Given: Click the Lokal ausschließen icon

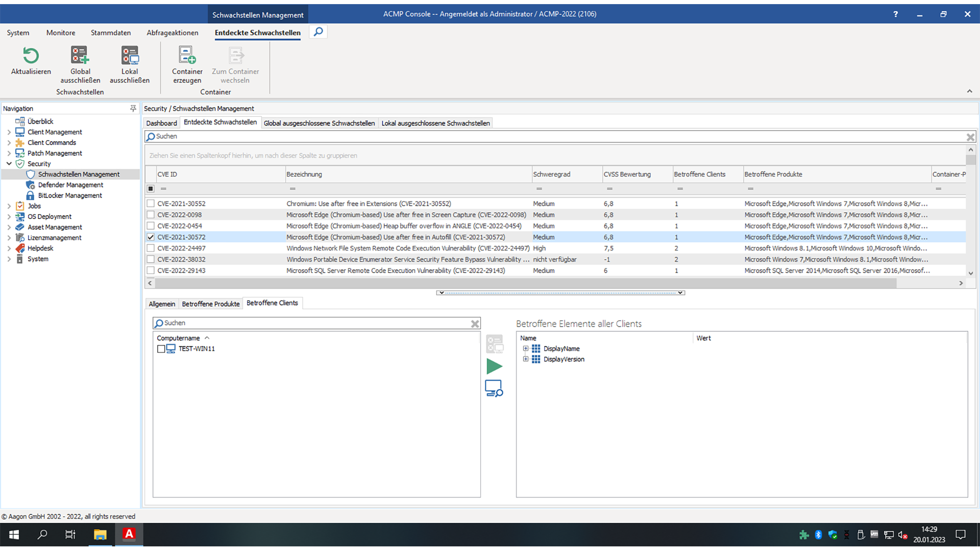Looking at the screenshot, I should coord(129,55).
